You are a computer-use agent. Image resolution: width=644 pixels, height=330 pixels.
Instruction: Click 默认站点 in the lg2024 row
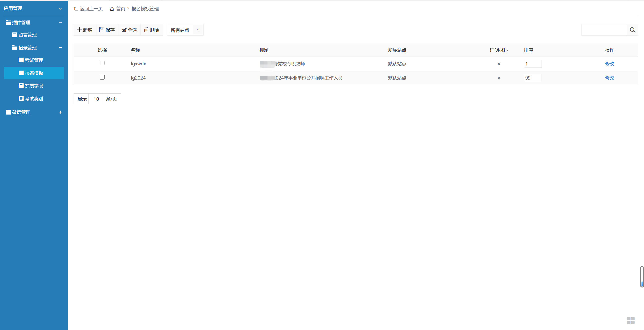pyautogui.click(x=397, y=78)
